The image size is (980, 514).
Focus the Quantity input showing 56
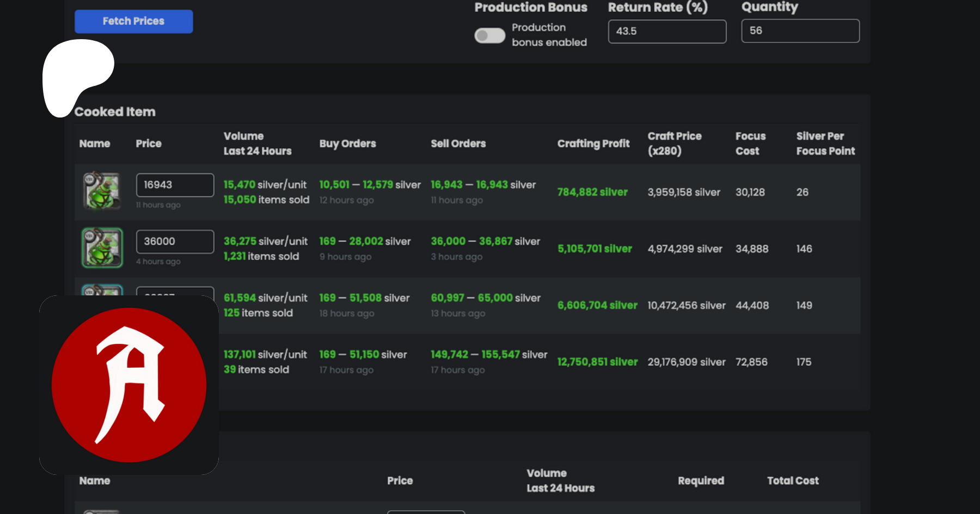(x=800, y=31)
